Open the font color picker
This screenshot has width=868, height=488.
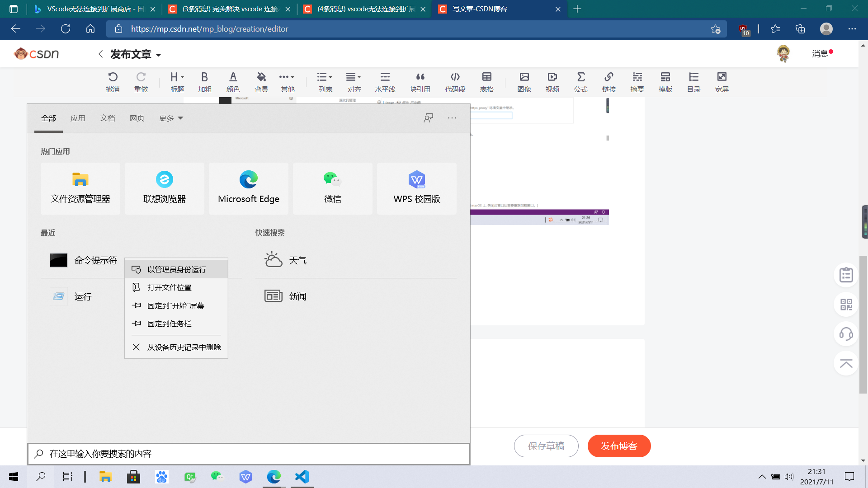click(233, 81)
